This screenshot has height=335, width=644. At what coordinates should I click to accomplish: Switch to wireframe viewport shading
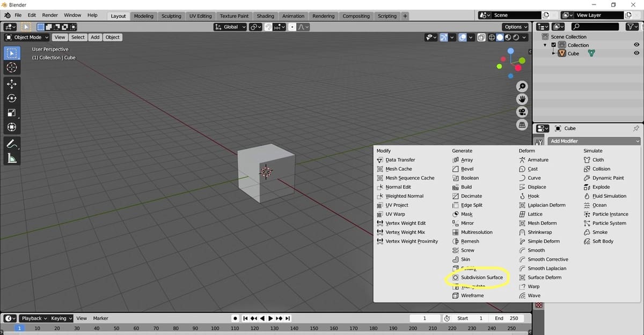(492, 38)
